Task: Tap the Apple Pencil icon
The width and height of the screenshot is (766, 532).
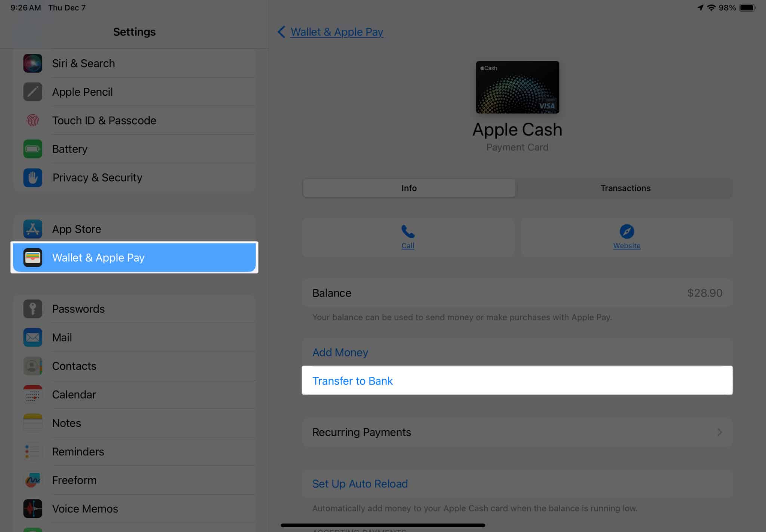Action: [x=33, y=92]
